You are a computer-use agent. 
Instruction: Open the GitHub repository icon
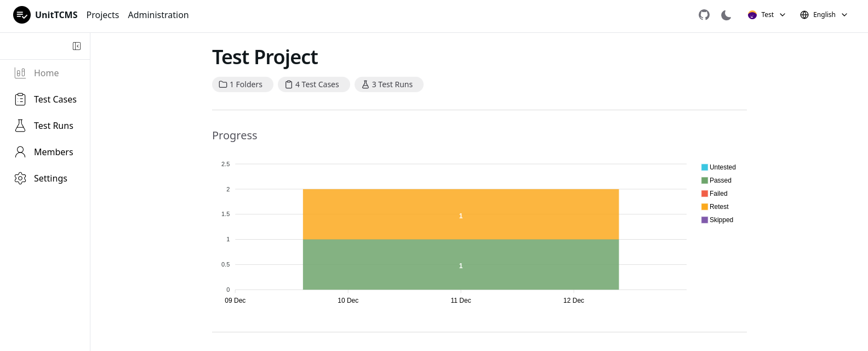(704, 15)
